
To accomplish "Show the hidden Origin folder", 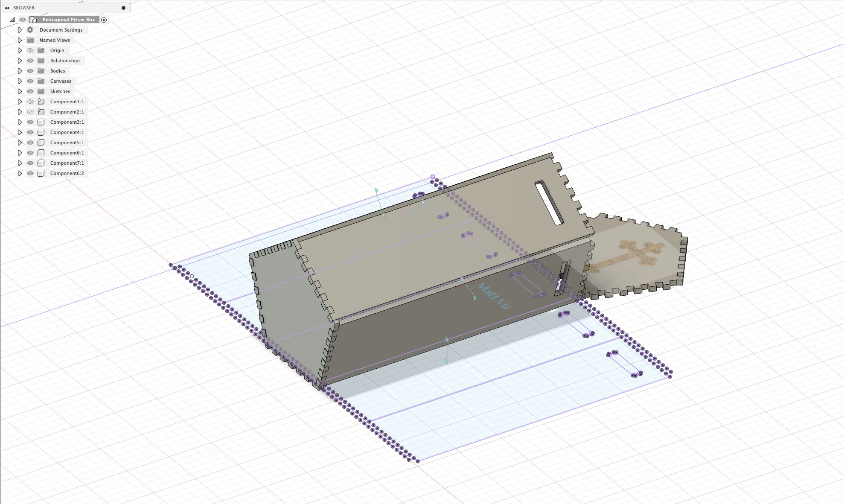I will point(30,50).
